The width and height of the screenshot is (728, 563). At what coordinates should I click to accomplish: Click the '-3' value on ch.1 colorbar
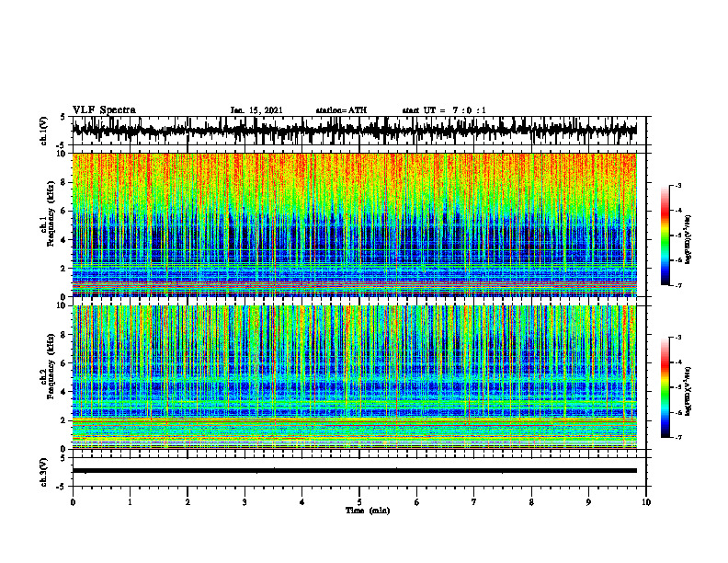678,185
